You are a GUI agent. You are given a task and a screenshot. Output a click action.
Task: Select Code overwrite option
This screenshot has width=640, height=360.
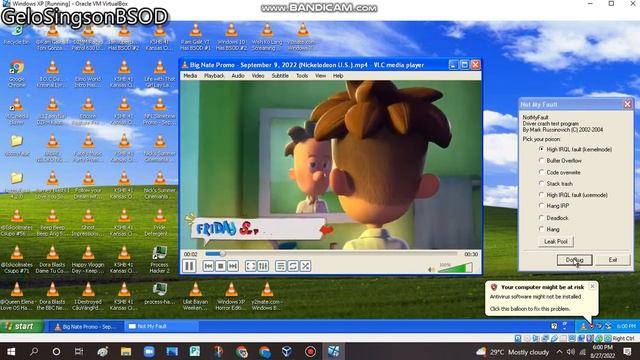tap(560, 172)
